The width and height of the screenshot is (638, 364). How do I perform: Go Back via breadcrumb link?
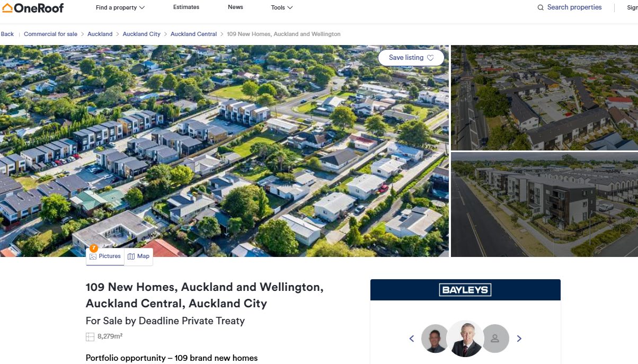(x=7, y=34)
